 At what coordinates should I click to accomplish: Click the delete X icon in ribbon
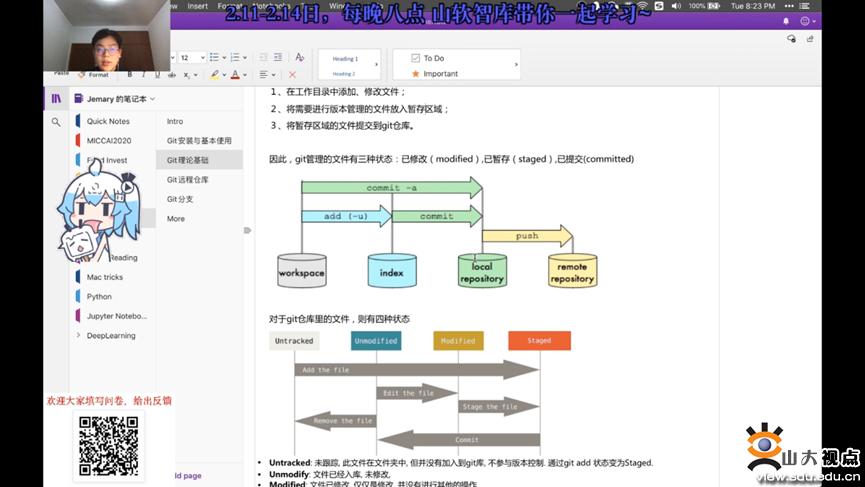292,74
